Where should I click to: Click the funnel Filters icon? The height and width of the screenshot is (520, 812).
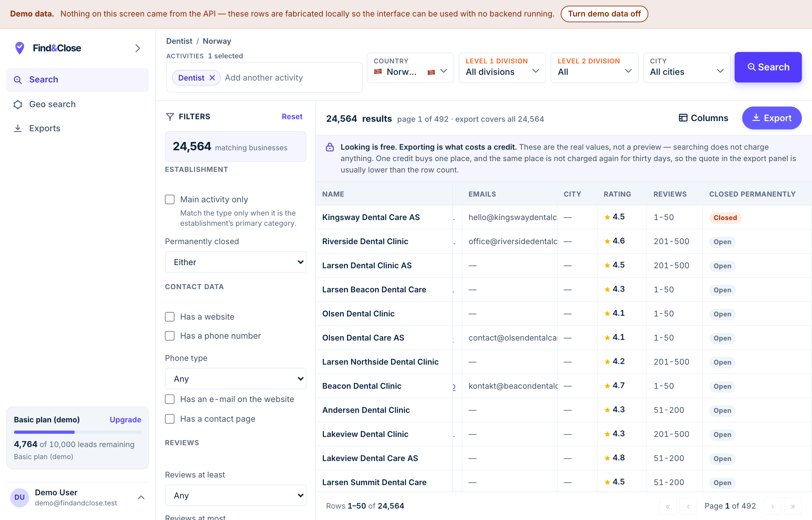(170, 117)
